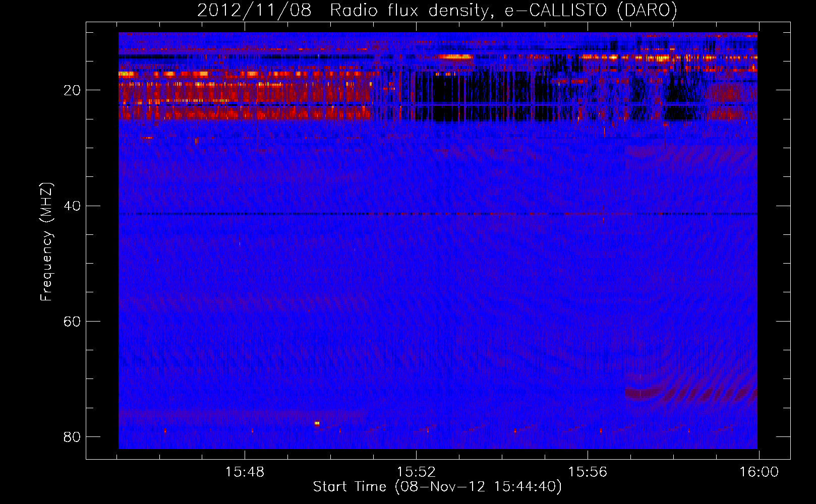
Task: Click the 60 MHz frequency tick label
Action: coord(73,321)
